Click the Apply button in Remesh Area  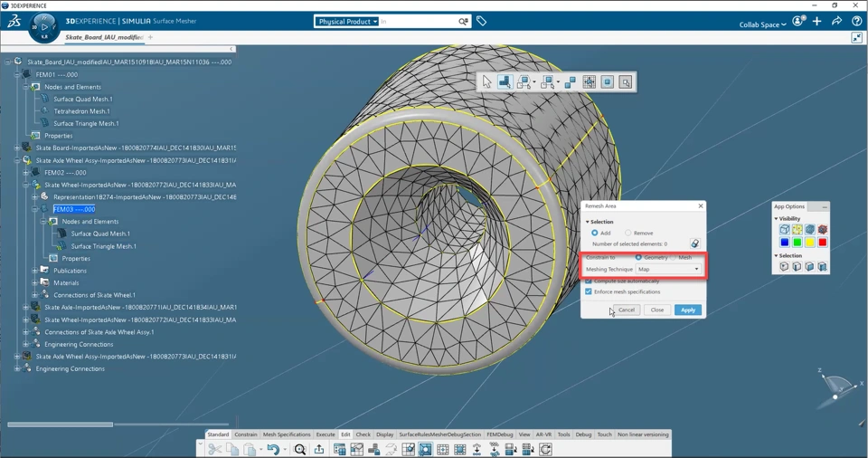[x=687, y=310]
